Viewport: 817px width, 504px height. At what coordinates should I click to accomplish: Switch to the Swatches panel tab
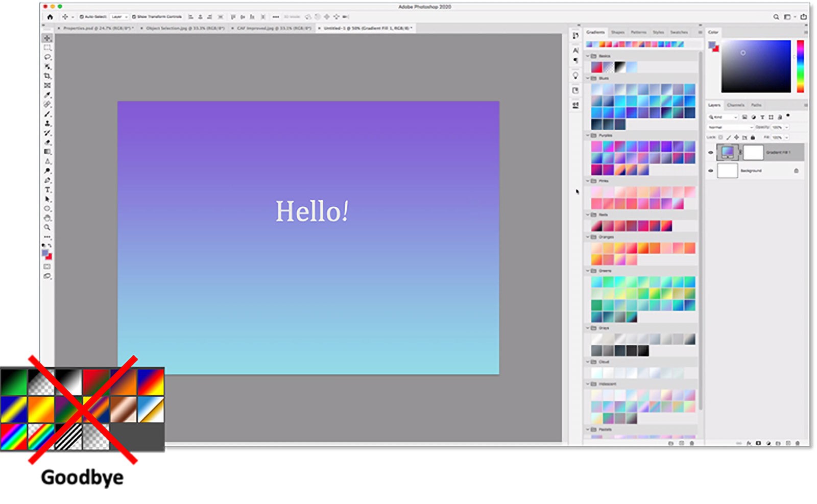[x=679, y=32]
